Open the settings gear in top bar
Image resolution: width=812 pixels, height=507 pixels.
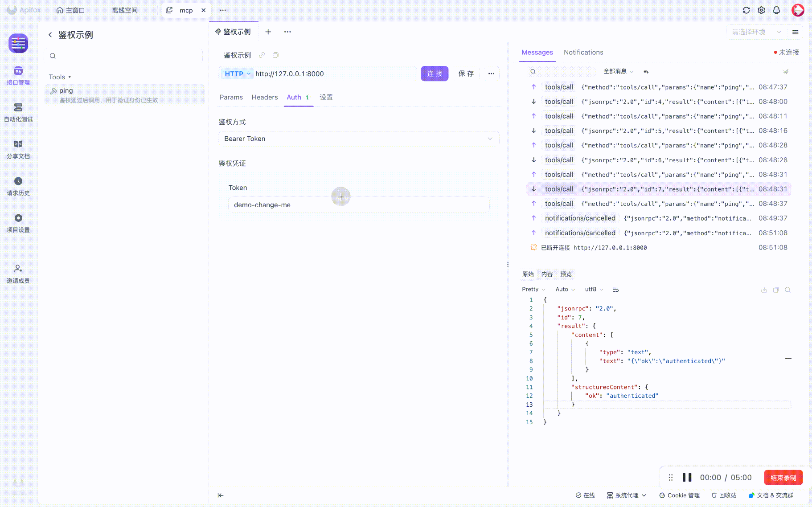pos(761,10)
